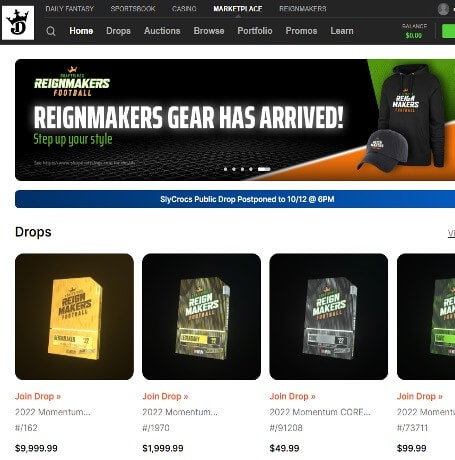Open the gold Reignmakers pack thumbnail

coord(74,317)
